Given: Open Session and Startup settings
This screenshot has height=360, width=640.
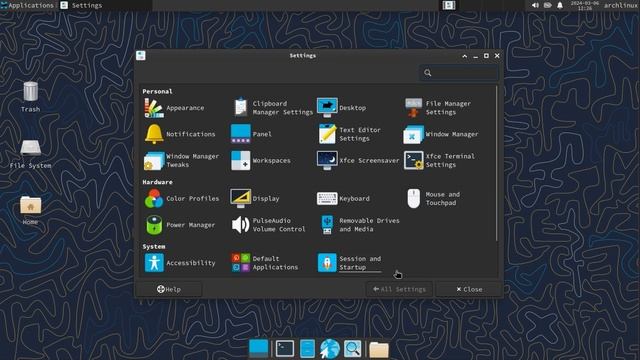Looking at the screenshot, I should click(349, 263).
